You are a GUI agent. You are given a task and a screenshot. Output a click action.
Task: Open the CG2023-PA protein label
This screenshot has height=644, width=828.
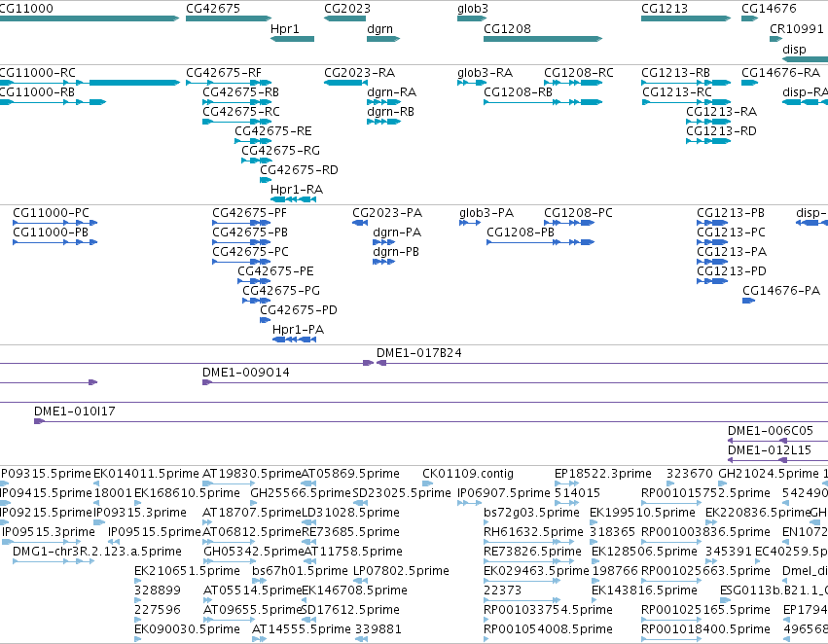(387, 213)
